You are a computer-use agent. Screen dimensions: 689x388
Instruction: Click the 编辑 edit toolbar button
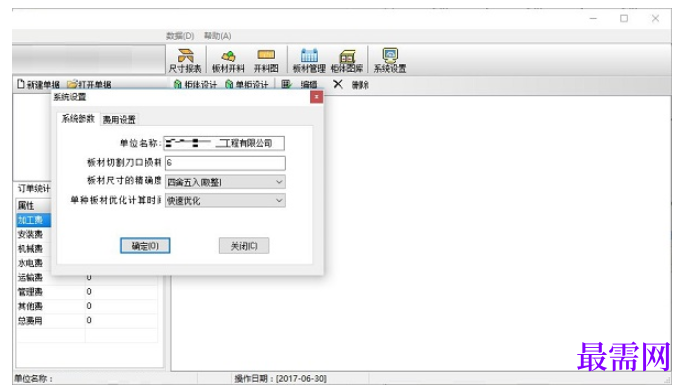(x=300, y=84)
